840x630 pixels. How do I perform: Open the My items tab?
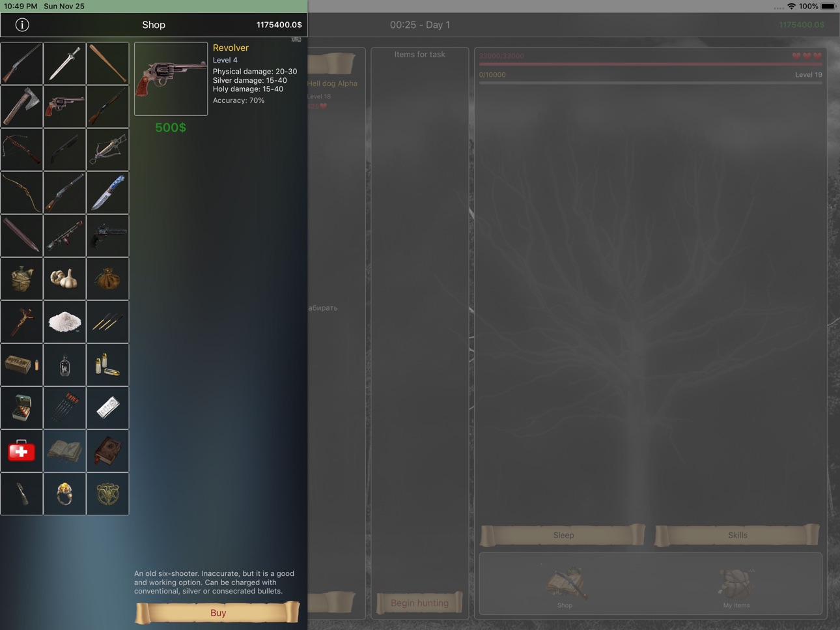(x=736, y=588)
